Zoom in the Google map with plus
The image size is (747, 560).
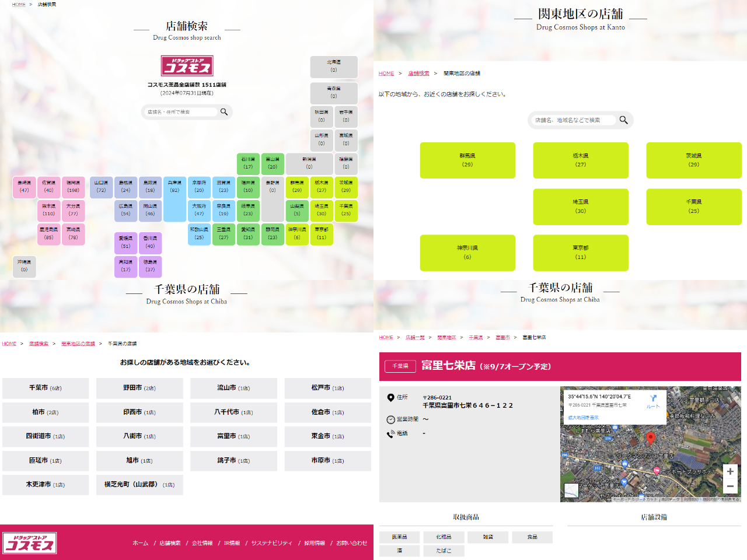[x=730, y=471]
